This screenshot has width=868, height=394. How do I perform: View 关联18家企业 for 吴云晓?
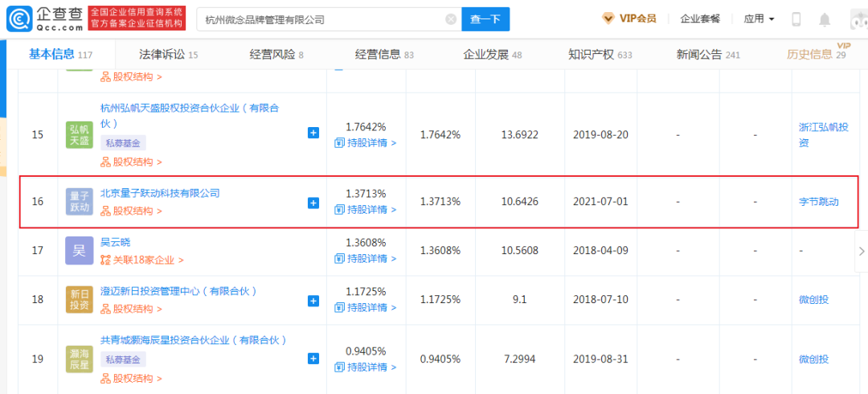coord(141,260)
